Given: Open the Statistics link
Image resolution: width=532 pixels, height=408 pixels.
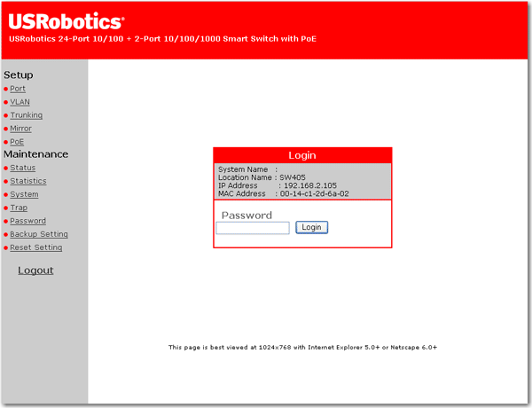Looking at the screenshot, I should click(x=28, y=181).
